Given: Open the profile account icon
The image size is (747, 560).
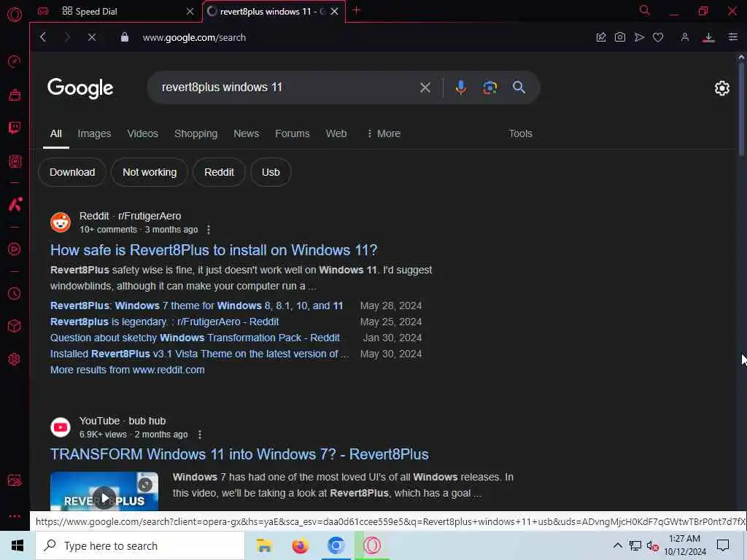Looking at the screenshot, I should [684, 37].
